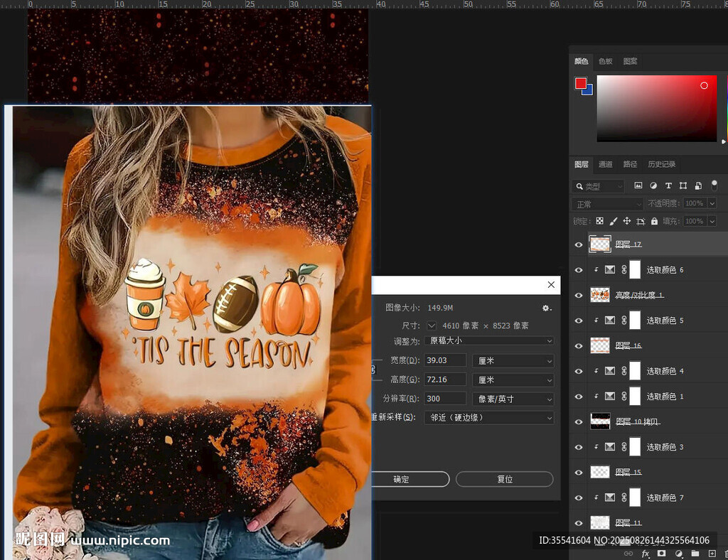The width and height of the screenshot is (728, 560).
Task: Click the add layer style fx icon
Action: coord(646,553)
